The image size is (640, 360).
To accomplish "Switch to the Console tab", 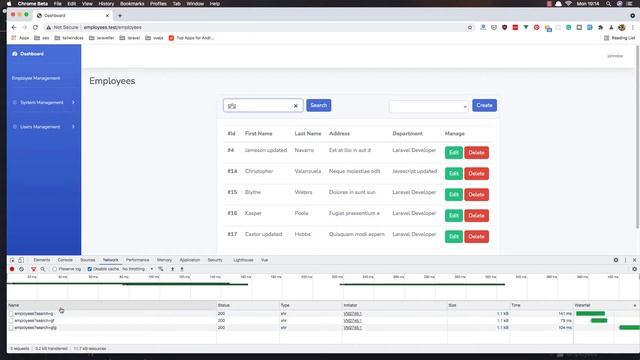I will [65, 260].
